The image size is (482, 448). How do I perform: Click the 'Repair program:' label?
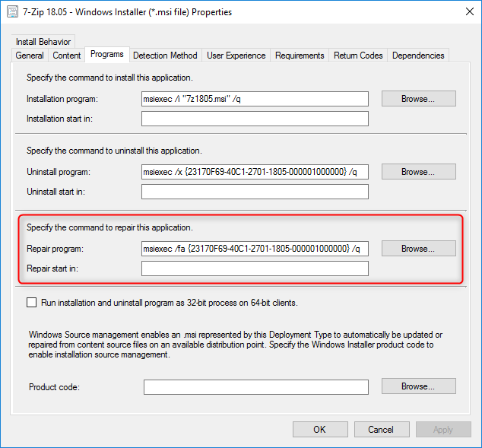click(x=55, y=249)
